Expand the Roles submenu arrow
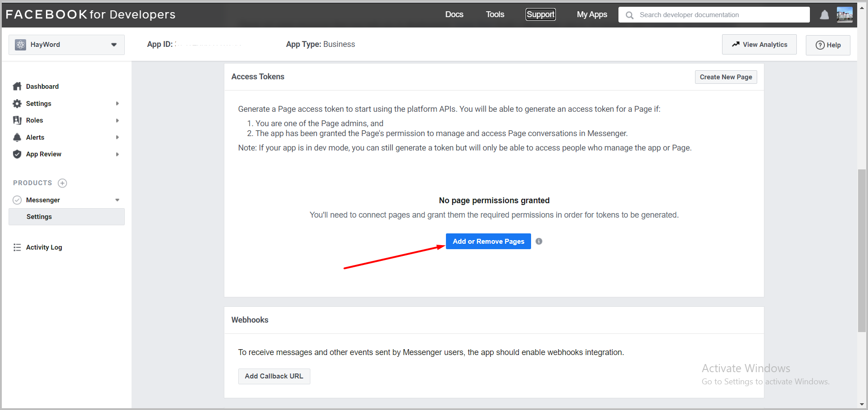 [118, 120]
